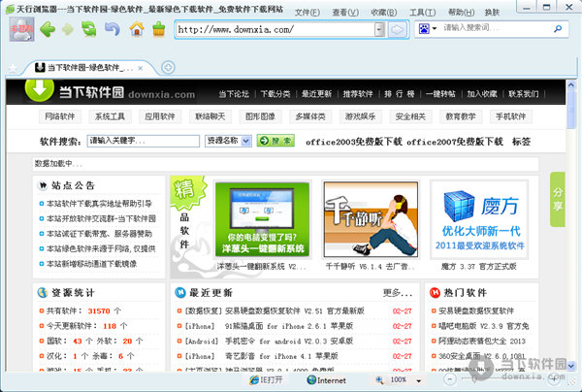Click the IE打开 icon in status bar

coord(266,379)
